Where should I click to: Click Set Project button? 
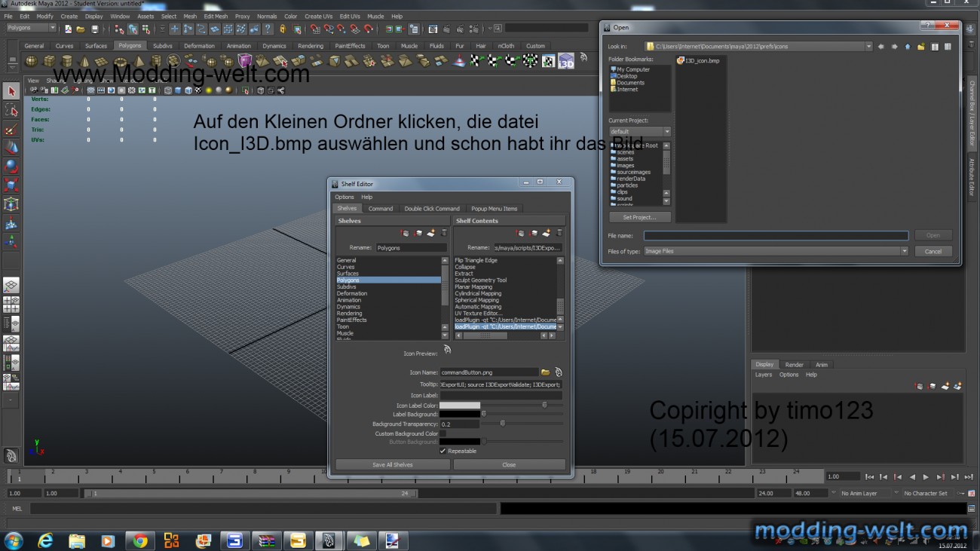(x=639, y=217)
